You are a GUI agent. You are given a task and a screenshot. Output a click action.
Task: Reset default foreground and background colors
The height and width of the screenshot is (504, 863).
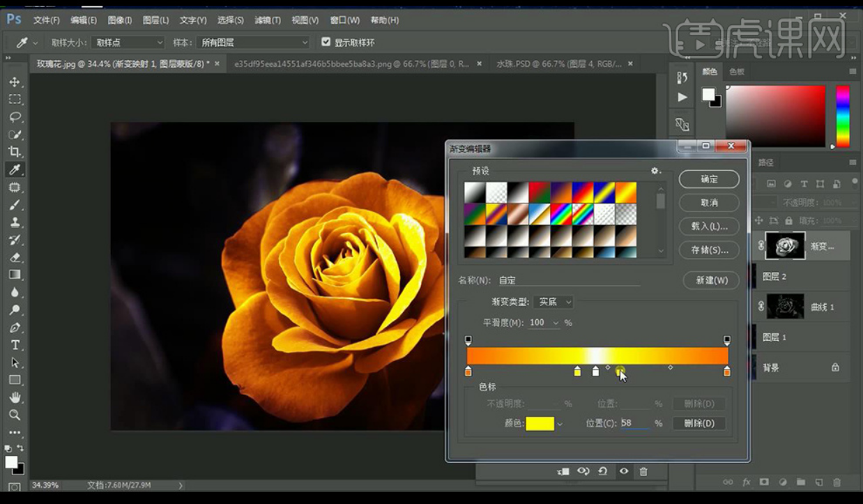point(8,448)
